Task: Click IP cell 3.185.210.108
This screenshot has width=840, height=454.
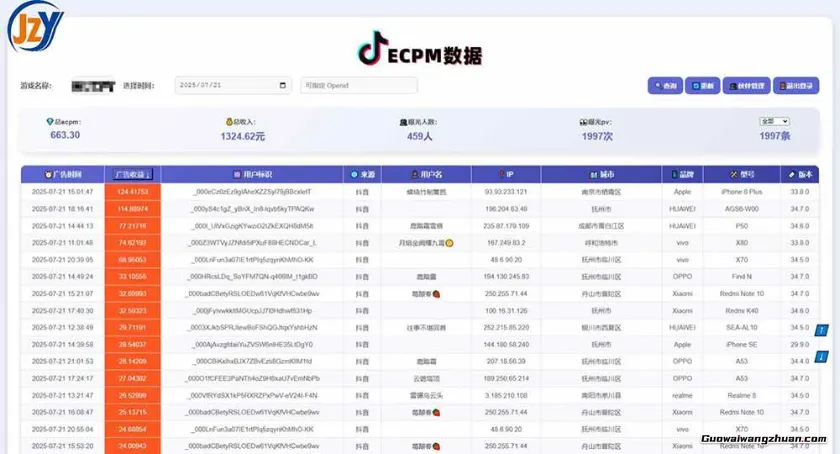Action: (x=506, y=396)
